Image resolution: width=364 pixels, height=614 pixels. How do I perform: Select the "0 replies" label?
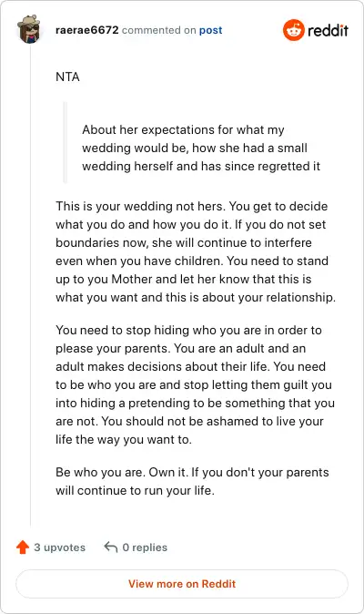pyautogui.click(x=145, y=547)
